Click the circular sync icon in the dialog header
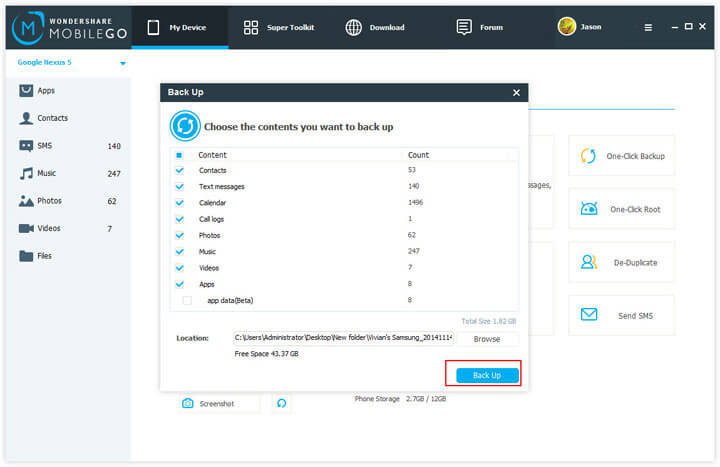 (185, 125)
